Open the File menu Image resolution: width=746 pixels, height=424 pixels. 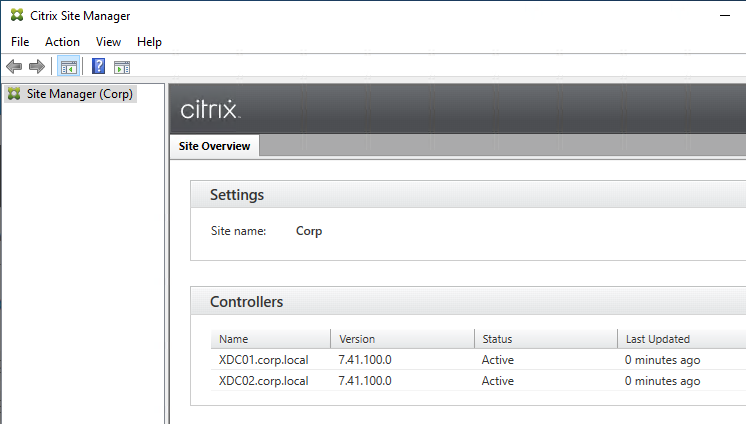tap(20, 42)
